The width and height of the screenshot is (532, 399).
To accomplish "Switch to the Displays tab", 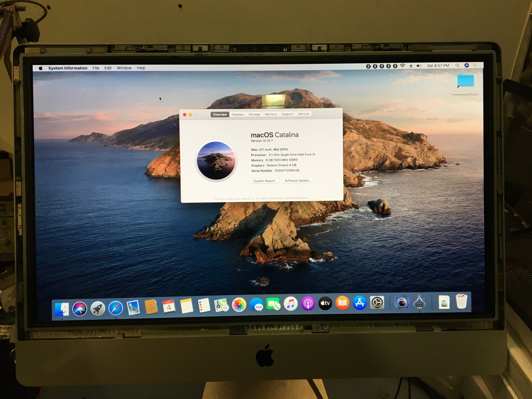I will coord(237,114).
